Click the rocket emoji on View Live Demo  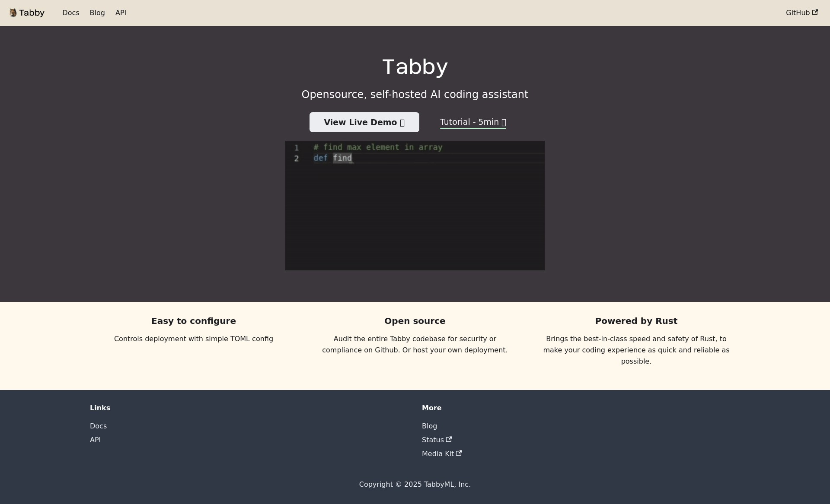click(x=402, y=122)
